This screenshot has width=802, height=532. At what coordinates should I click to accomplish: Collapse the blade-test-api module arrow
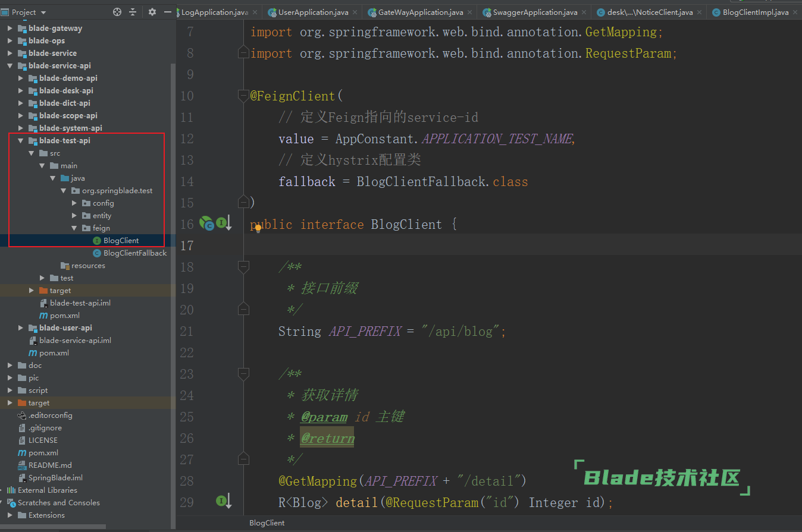pos(21,140)
